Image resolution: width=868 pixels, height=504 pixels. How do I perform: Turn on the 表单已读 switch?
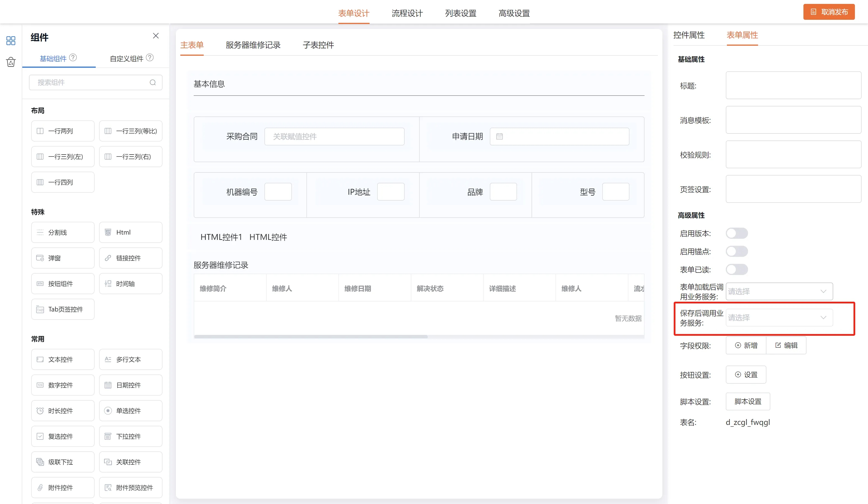click(737, 270)
